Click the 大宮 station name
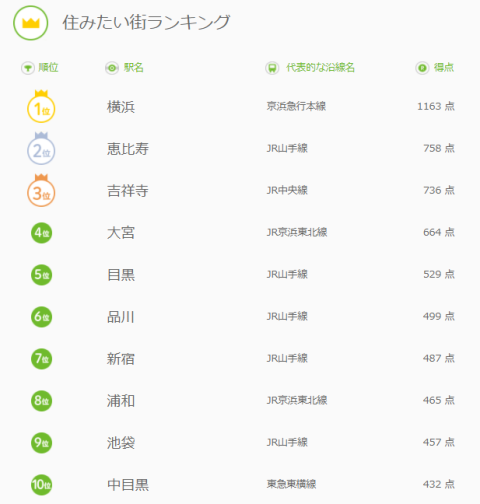 (x=121, y=233)
